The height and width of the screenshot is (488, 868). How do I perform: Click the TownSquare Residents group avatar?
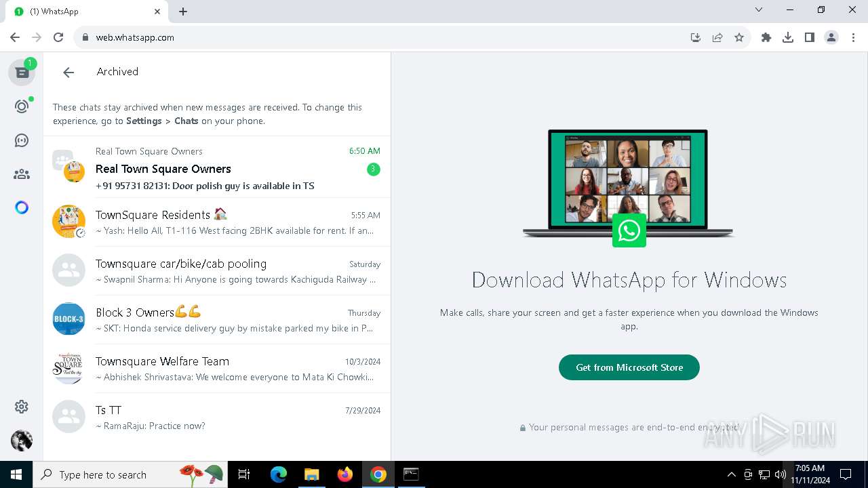pos(68,222)
